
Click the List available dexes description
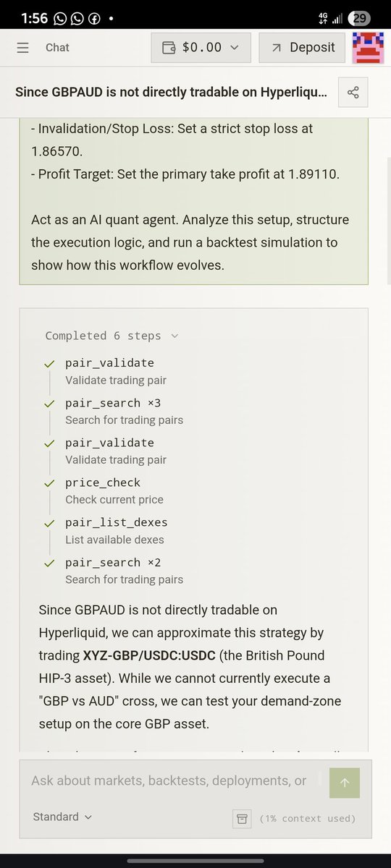point(114,540)
